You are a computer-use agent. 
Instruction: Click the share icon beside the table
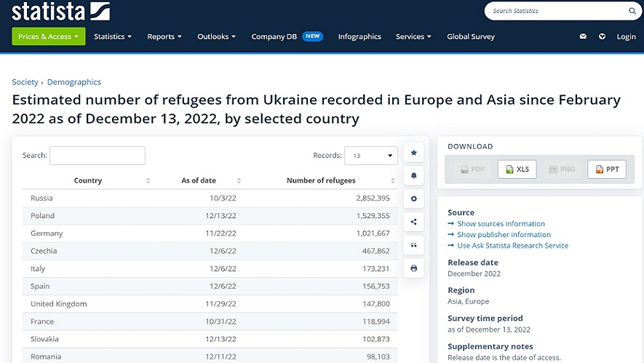click(413, 222)
